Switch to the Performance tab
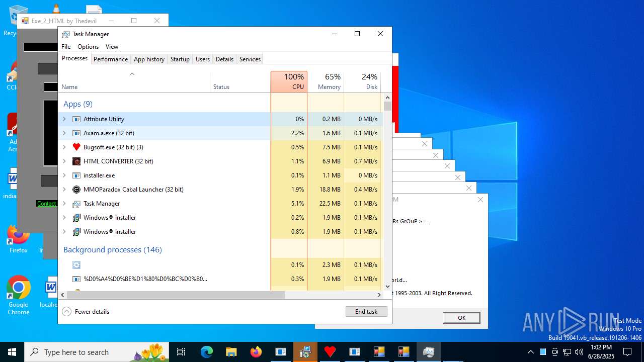This screenshot has width=644, height=362. (x=111, y=59)
